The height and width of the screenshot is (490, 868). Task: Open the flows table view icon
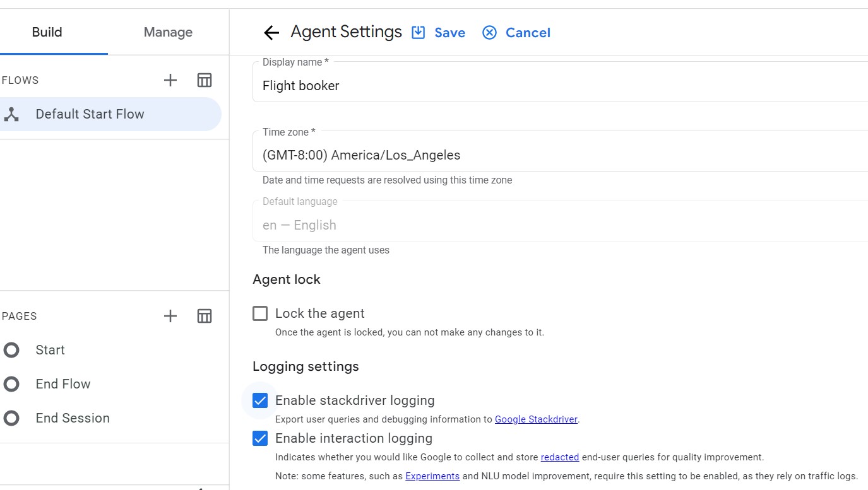(x=205, y=80)
